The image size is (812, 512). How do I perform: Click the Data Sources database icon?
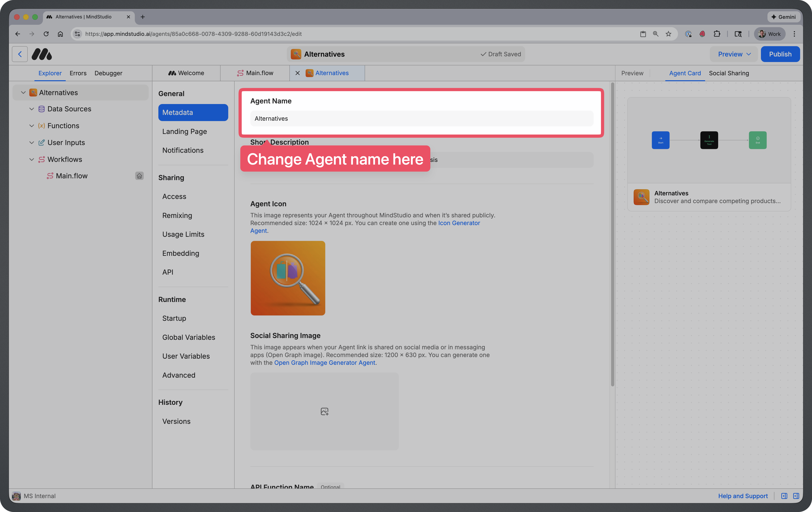click(42, 109)
